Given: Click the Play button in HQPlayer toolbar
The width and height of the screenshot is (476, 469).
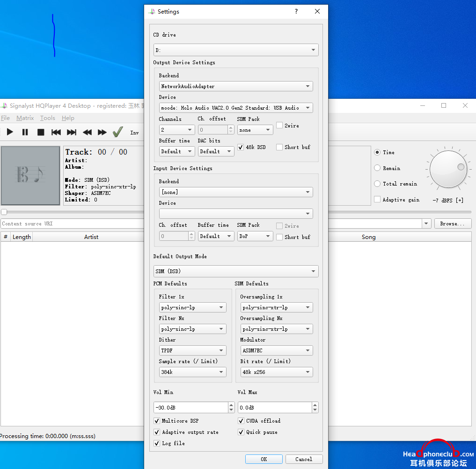Looking at the screenshot, I should click(x=10, y=132).
